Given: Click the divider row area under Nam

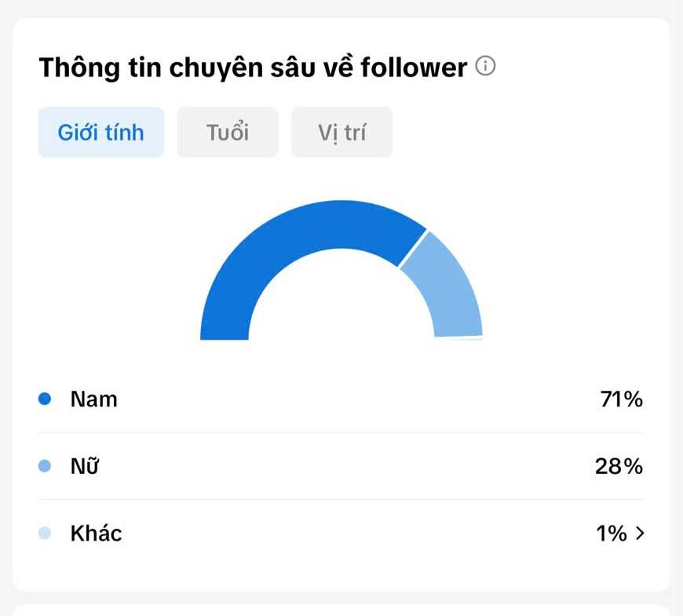Looking at the screenshot, I should [341, 432].
